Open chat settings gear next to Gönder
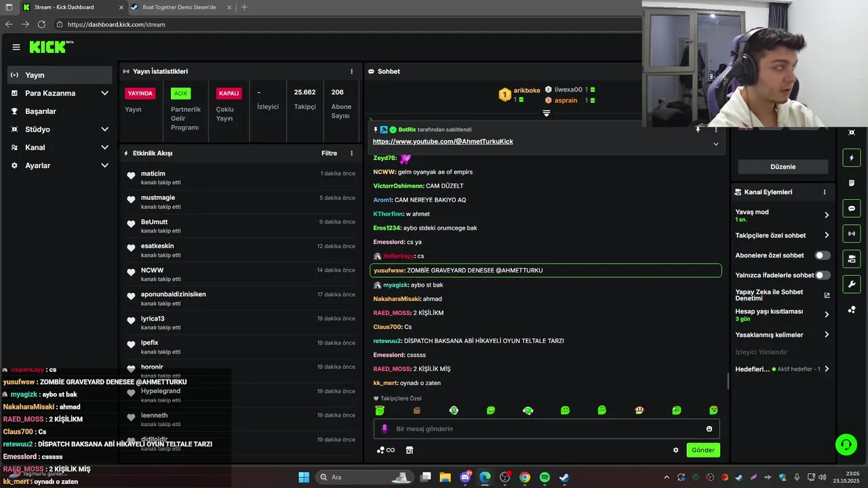Screen dimensions: 868x488 675,450
